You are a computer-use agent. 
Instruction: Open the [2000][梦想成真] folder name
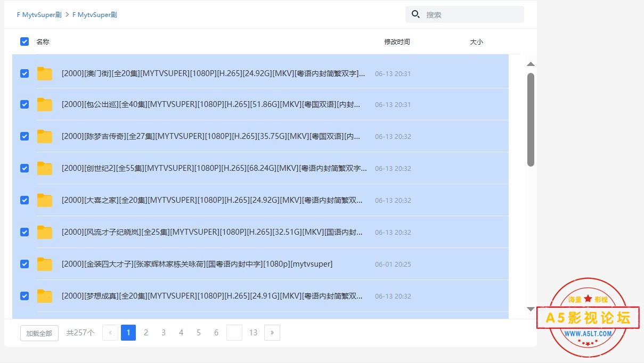point(213,296)
